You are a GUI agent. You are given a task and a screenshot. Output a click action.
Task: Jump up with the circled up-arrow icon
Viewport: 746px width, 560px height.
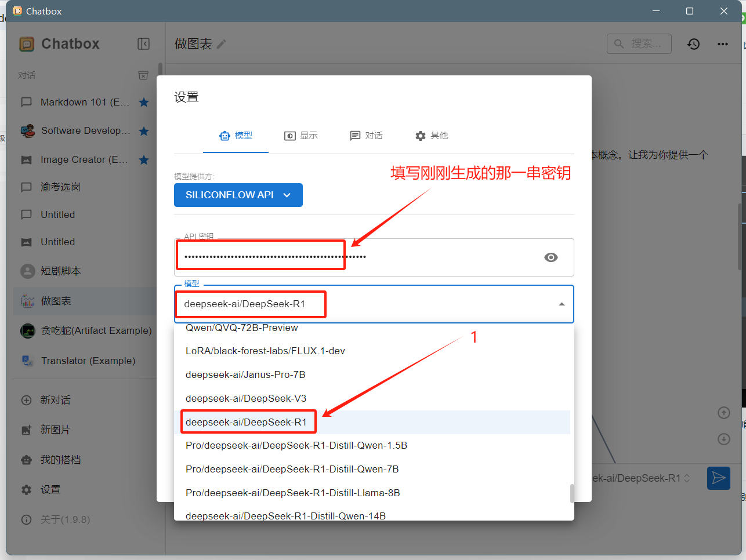[723, 413]
